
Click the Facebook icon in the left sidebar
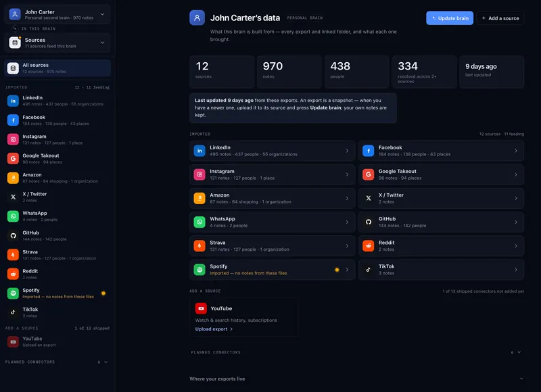pyautogui.click(x=13, y=120)
